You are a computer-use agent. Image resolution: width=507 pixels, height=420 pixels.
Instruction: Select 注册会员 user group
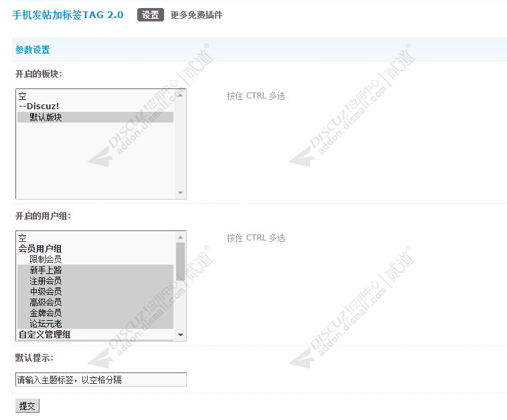coord(95,281)
